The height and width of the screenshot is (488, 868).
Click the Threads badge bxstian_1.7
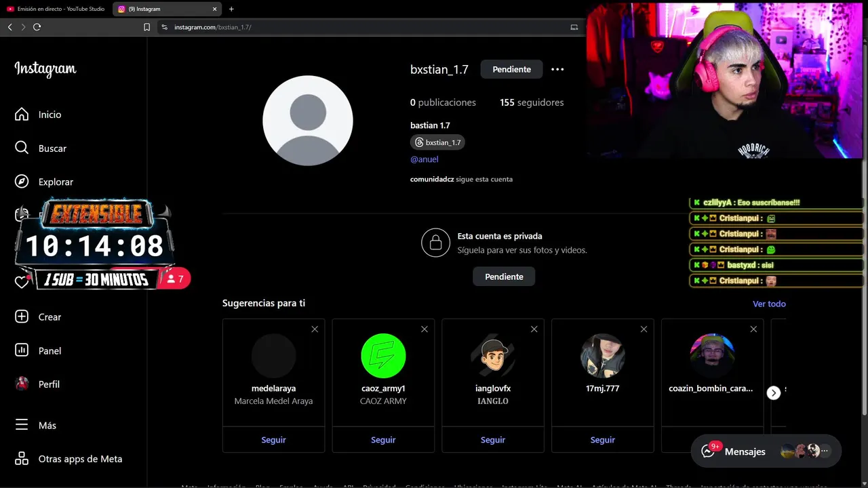click(437, 142)
